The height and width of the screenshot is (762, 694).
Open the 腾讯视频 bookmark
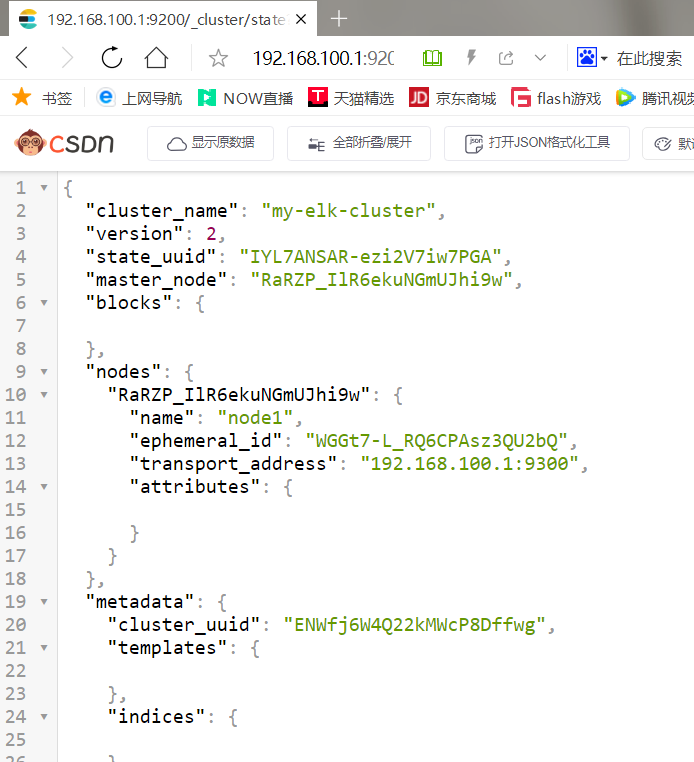click(655, 98)
